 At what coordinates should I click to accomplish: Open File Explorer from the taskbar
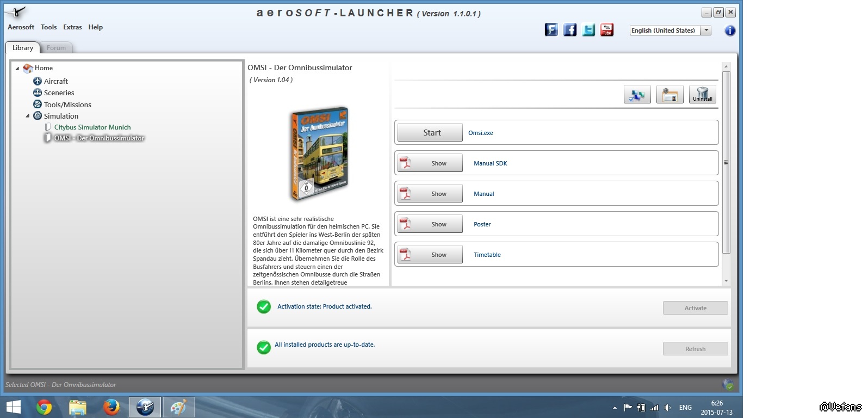(x=78, y=407)
